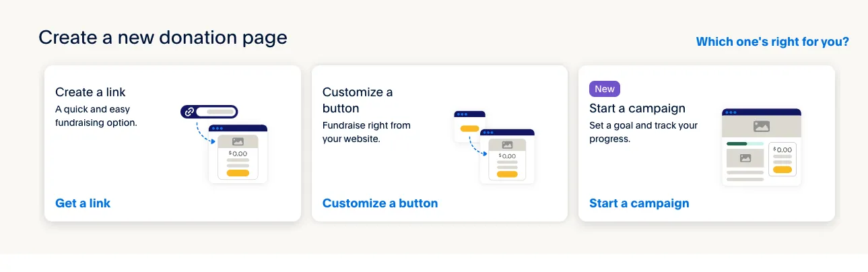Open Which one's right for you? link
This screenshot has width=868, height=272.
click(772, 42)
